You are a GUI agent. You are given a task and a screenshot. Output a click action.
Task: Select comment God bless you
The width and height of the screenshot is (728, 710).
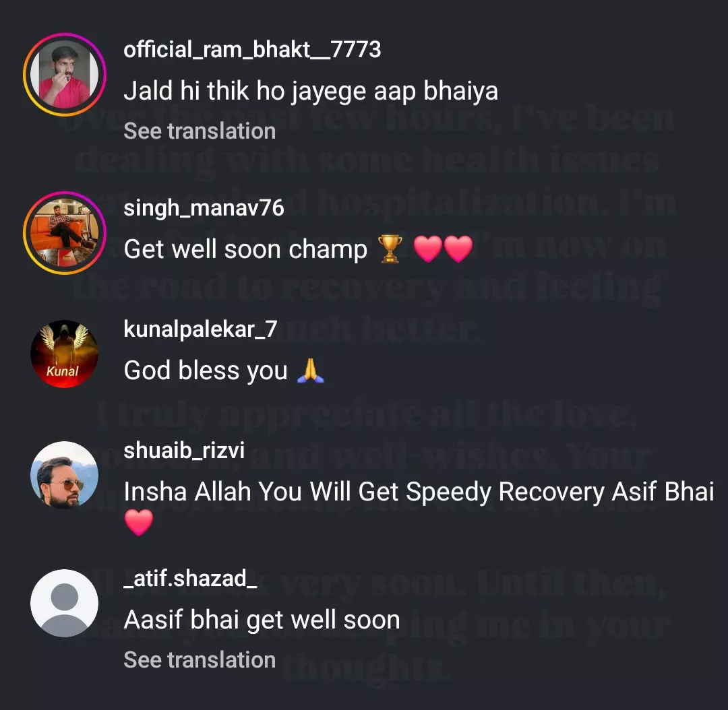click(206, 370)
